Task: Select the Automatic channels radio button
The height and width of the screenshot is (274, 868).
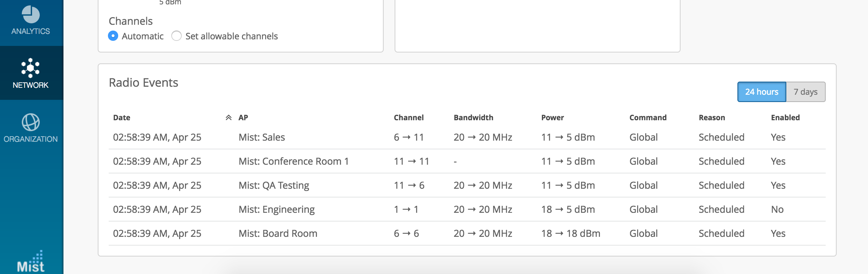Action: coord(113,36)
